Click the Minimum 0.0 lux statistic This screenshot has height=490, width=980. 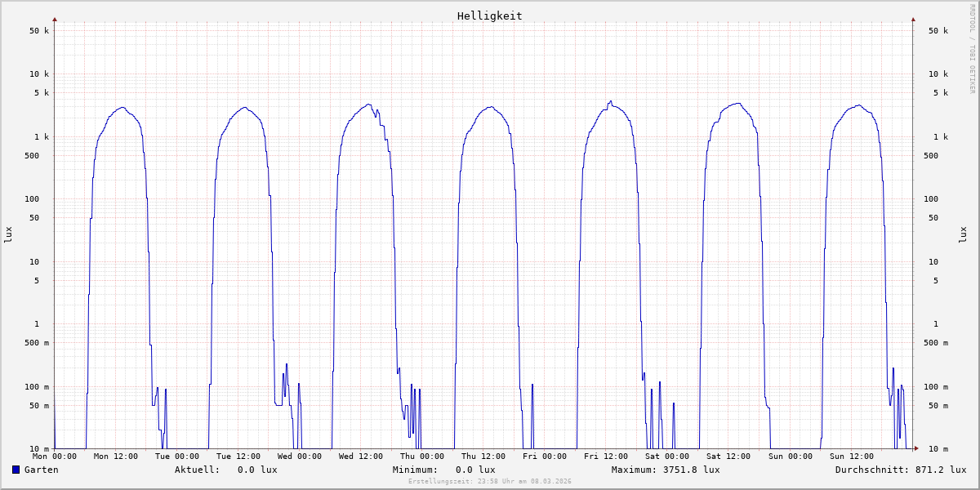(443, 470)
